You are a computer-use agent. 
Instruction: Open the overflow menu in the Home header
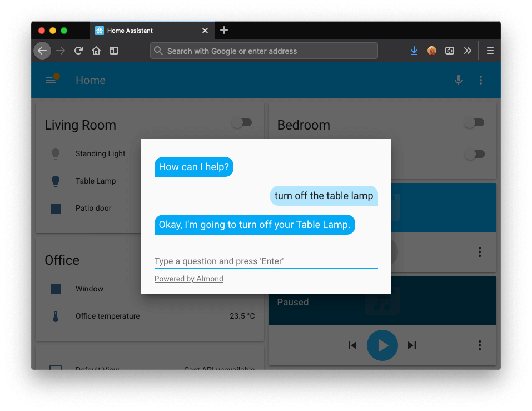coord(480,80)
